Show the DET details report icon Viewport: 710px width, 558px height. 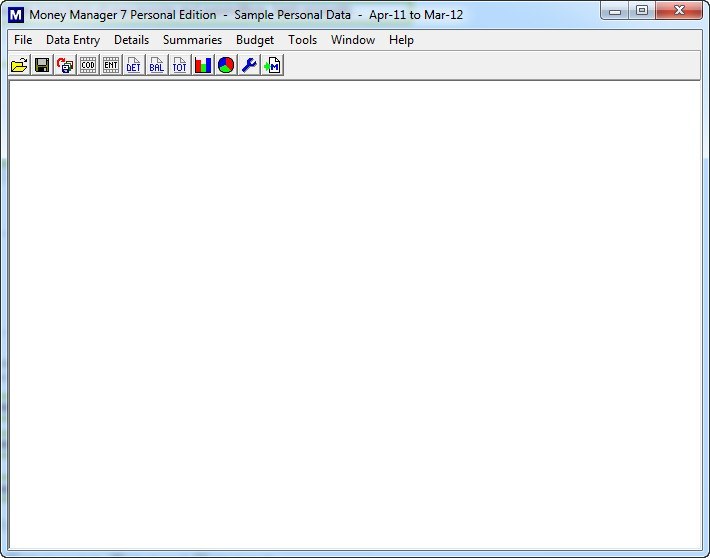(134, 65)
